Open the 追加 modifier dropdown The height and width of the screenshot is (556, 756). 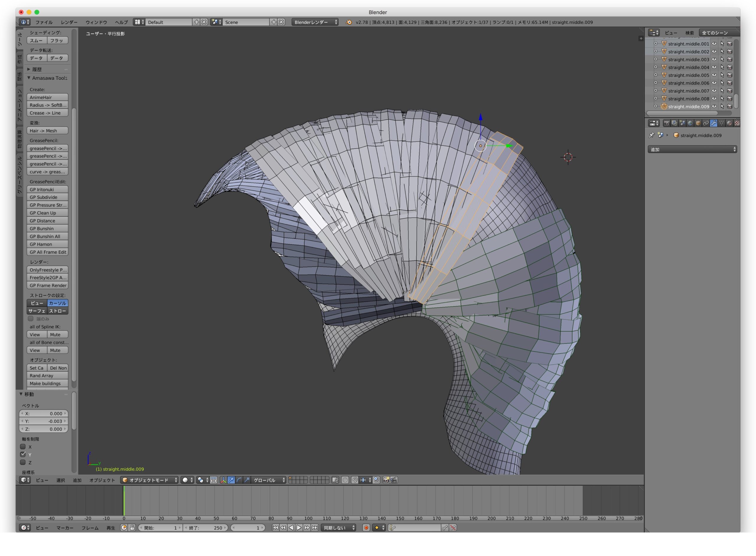[x=692, y=149]
